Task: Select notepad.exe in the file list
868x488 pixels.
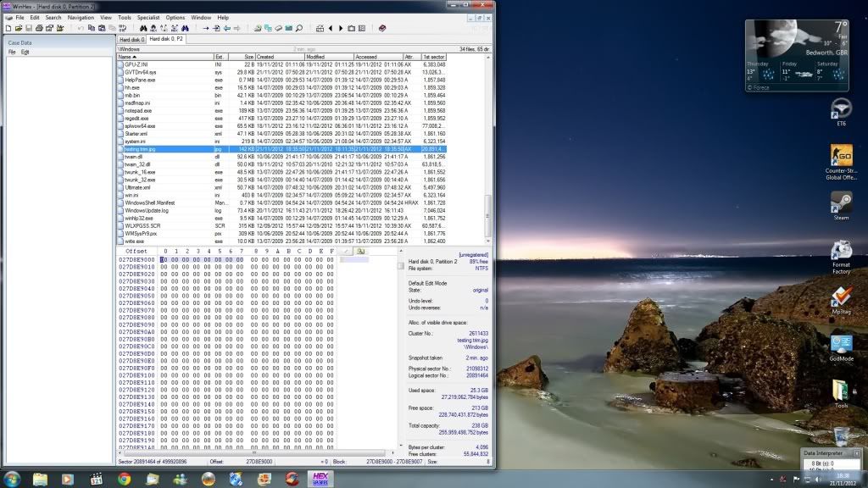Action: point(138,110)
